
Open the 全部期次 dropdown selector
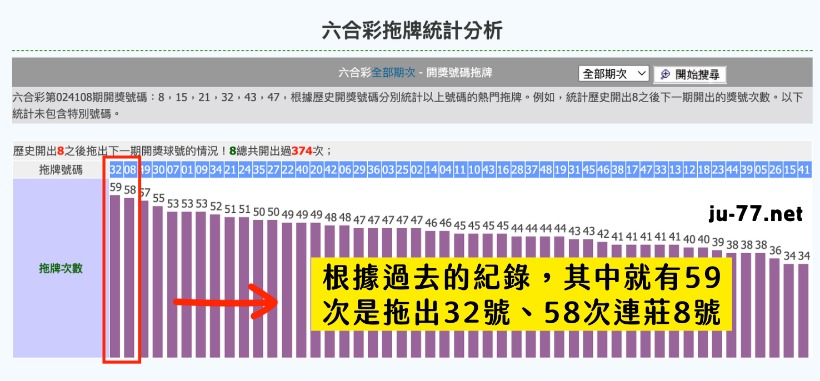pos(613,74)
